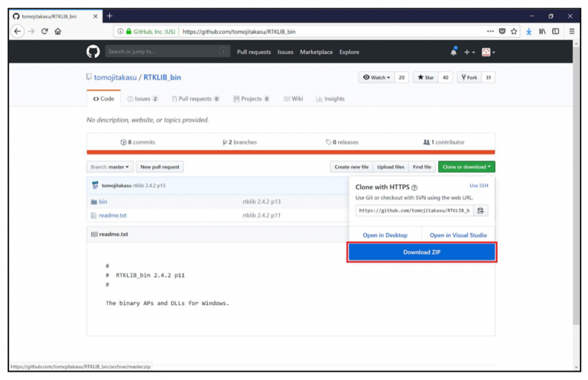The width and height of the screenshot is (588, 380).
Task: Save page to Pocket icon
Action: (x=502, y=32)
